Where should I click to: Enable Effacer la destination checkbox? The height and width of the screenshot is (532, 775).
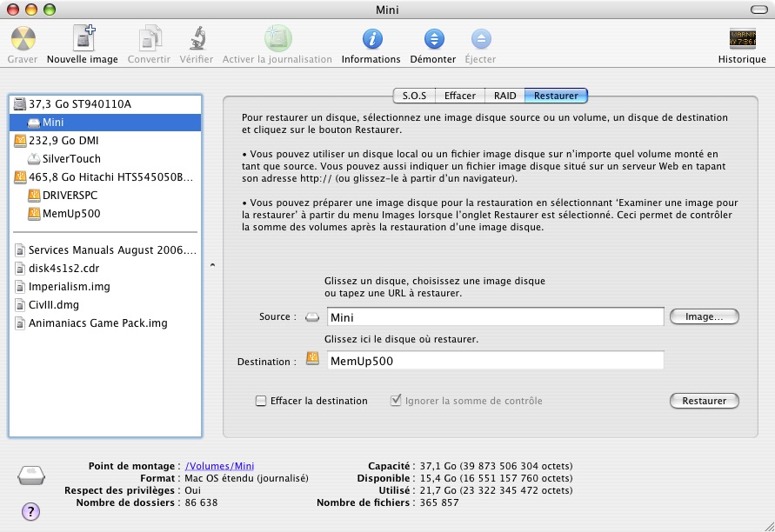[261, 401]
